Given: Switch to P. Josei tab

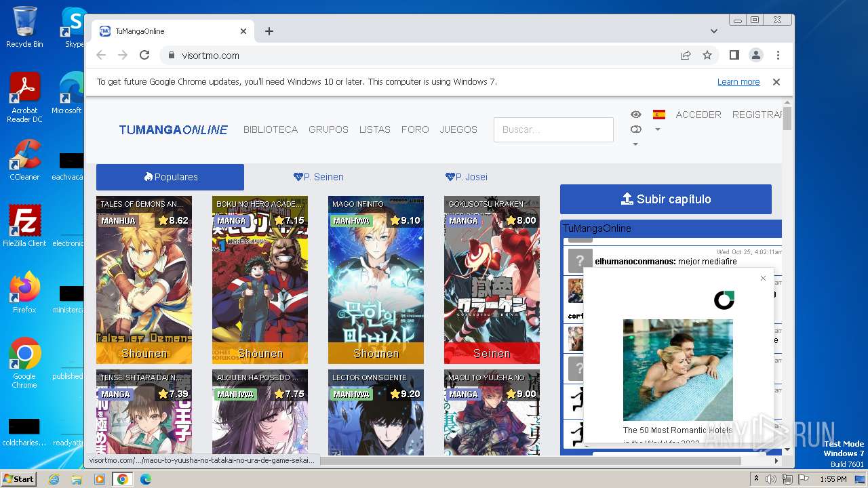Looking at the screenshot, I should (466, 177).
